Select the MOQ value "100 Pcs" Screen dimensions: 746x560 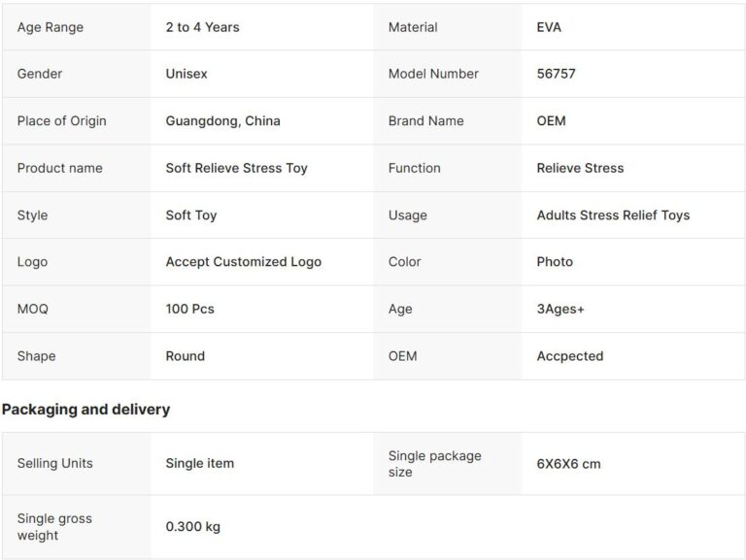pos(189,309)
